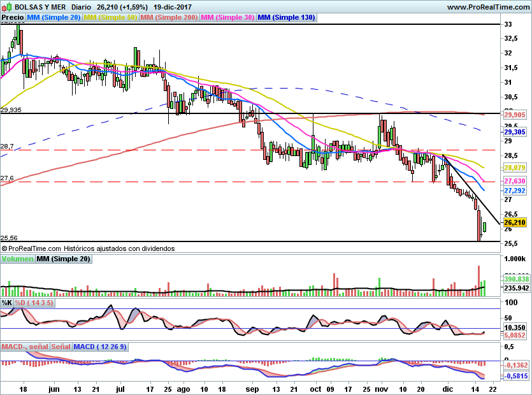The height and width of the screenshot is (395, 532).
Task: Select the Volumen panel label
Action: click(18, 259)
